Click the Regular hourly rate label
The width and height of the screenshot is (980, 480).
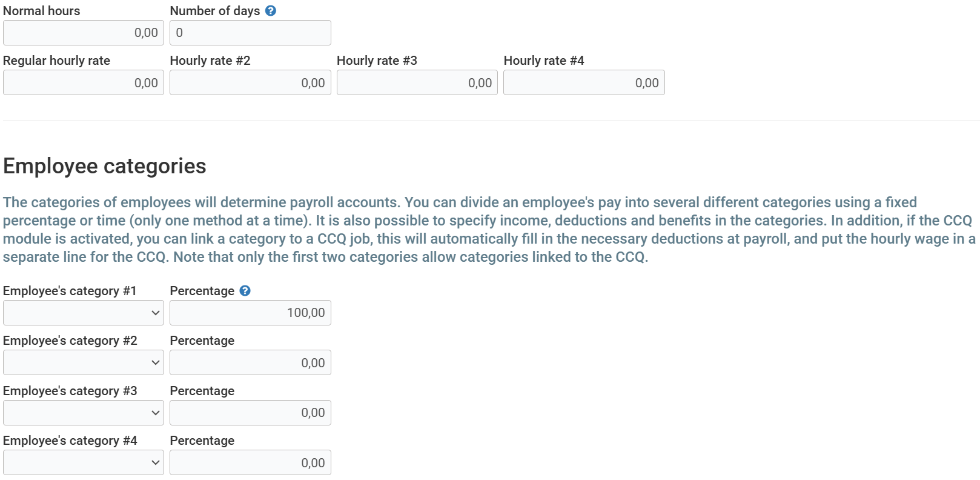(x=56, y=61)
